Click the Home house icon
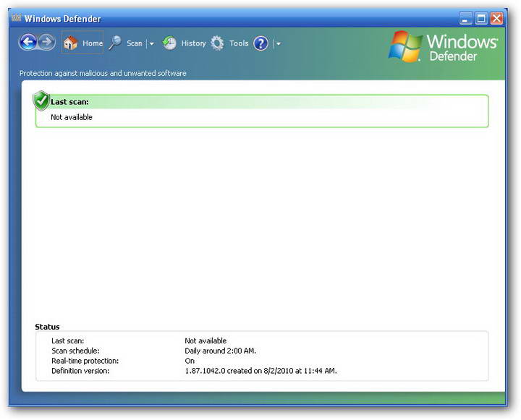 70,43
